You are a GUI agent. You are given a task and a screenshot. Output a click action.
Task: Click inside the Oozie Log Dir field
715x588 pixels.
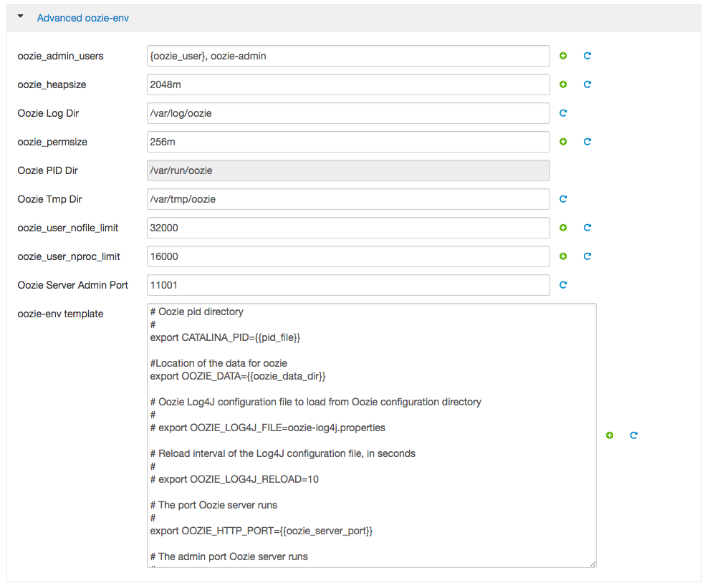pyautogui.click(x=348, y=113)
